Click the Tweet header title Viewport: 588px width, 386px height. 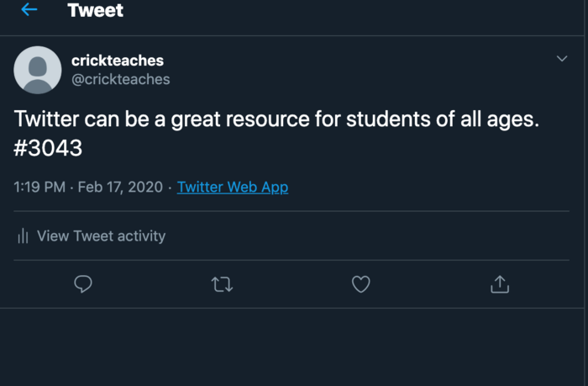pos(95,11)
